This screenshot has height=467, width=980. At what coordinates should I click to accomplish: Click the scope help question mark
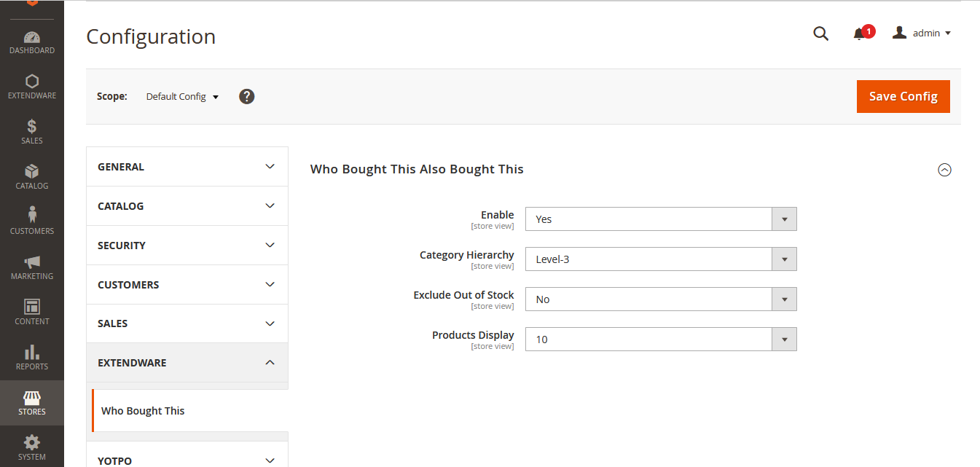click(247, 96)
